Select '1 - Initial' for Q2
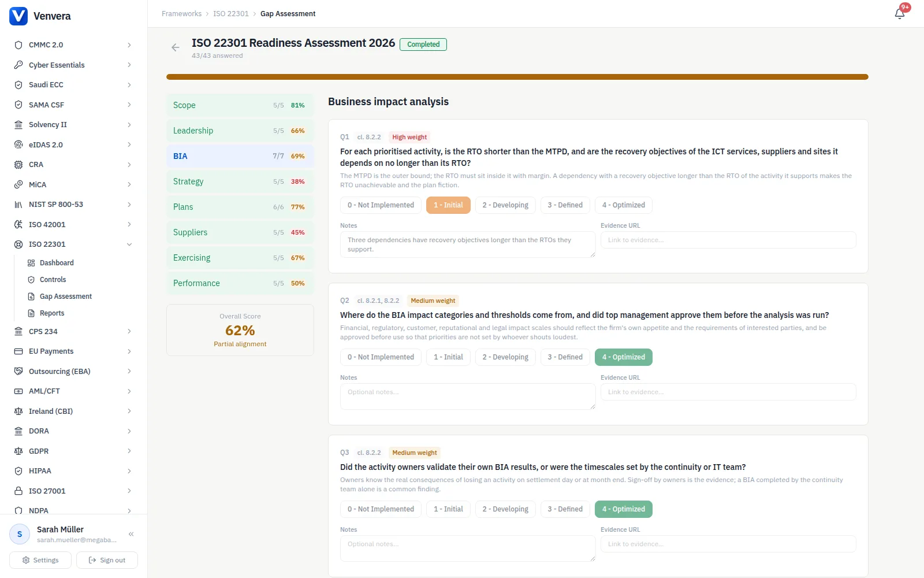The width and height of the screenshot is (924, 578). 448,357
